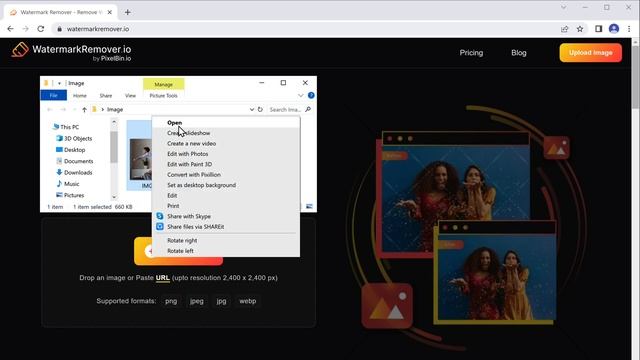Image resolution: width=640 pixels, height=360 pixels.
Task: Click the Share with Skype icon
Action: (x=160, y=216)
